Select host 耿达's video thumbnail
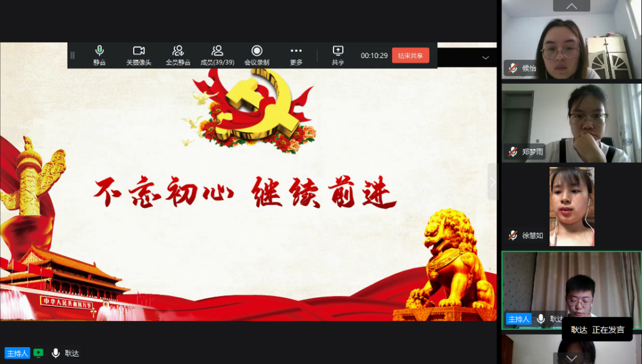This screenshot has width=642, height=364. point(571,290)
